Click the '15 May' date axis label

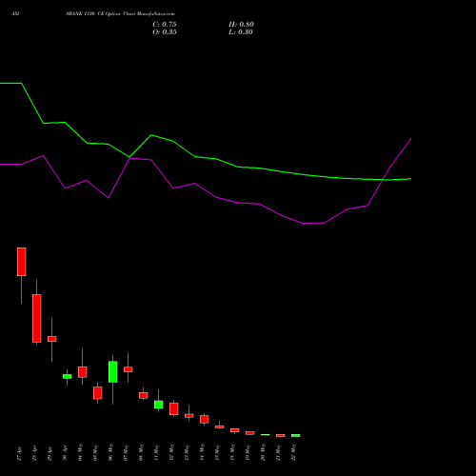pos(217,452)
